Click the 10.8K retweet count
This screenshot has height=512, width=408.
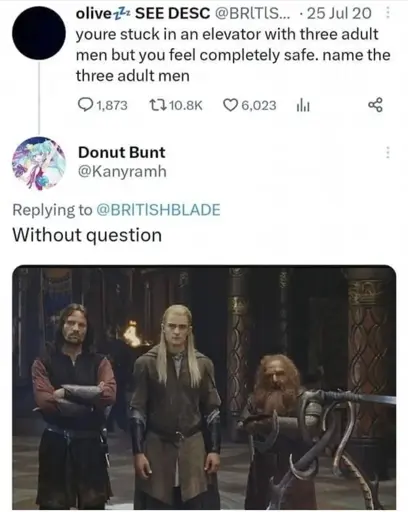[186, 105]
